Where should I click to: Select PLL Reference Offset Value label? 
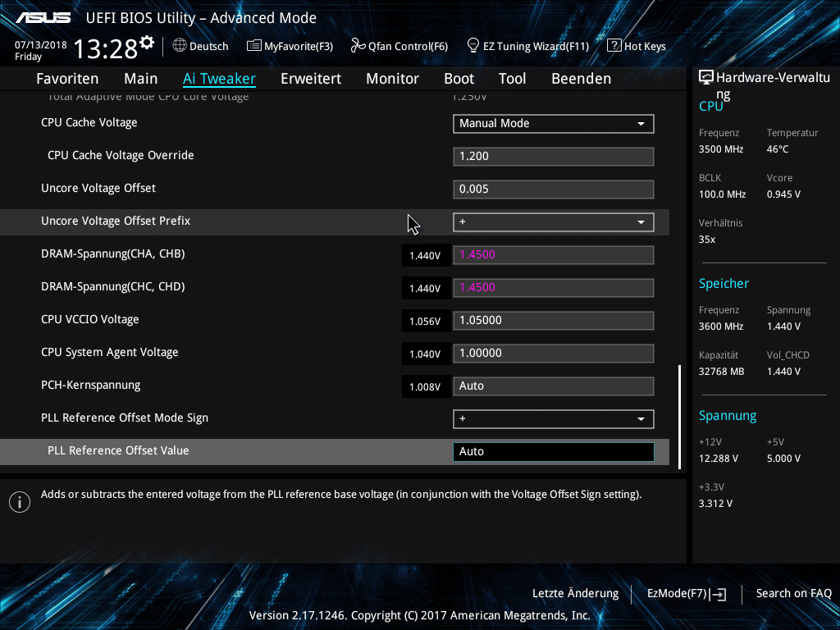tap(118, 450)
